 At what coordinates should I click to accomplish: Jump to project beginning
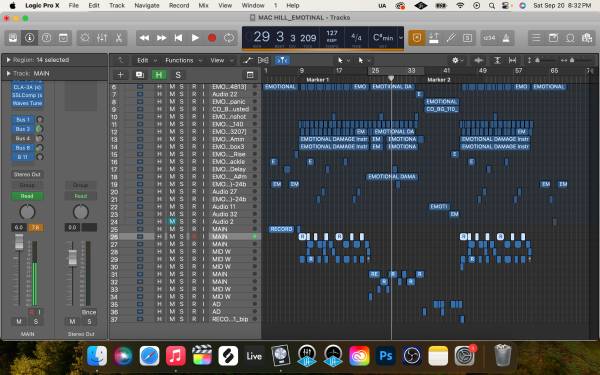(x=178, y=38)
